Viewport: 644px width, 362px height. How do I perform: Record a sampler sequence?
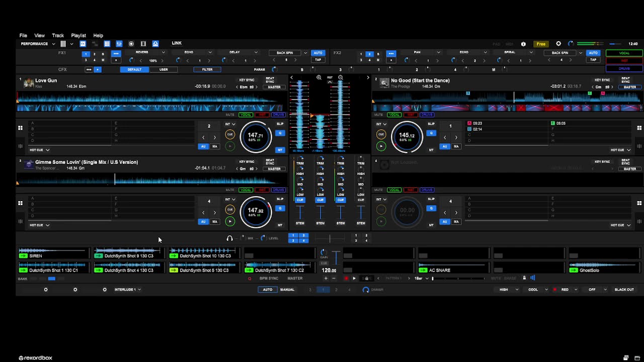(x=346, y=278)
